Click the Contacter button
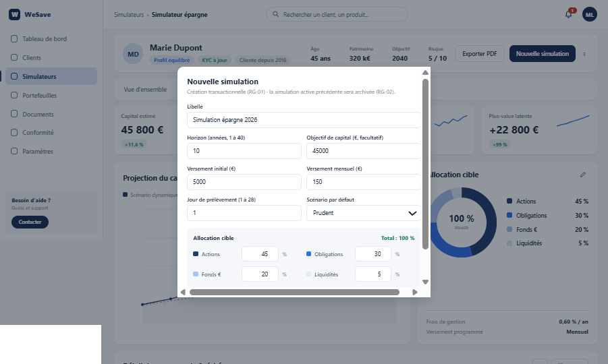The width and height of the screenshot is (608, 364). (x=30, y=222)
